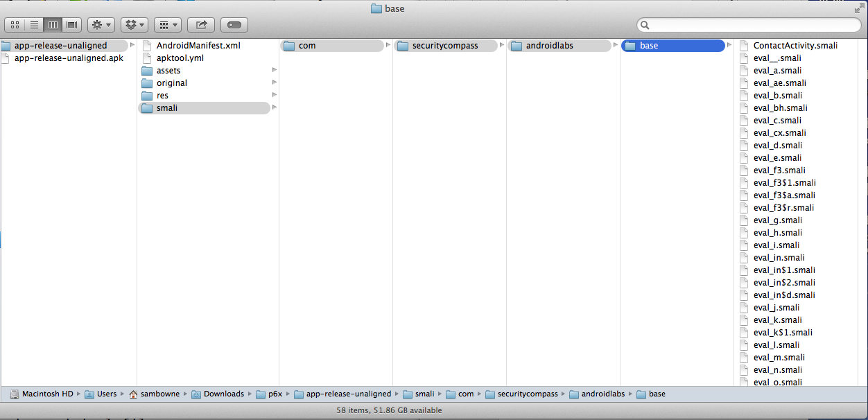Switch to list view mode
Viewport: 868px width, 420px height.
pos(33,25)
